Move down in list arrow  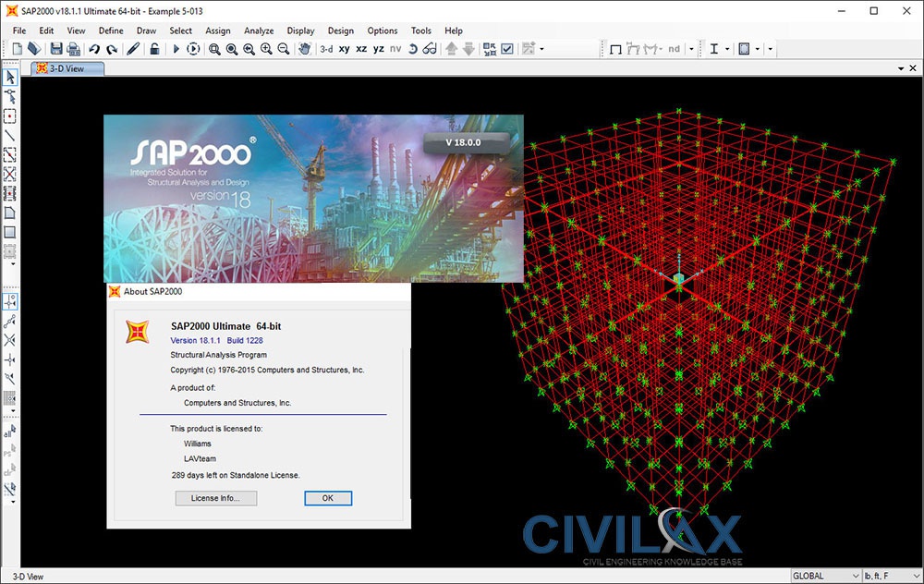coord(468,49)
